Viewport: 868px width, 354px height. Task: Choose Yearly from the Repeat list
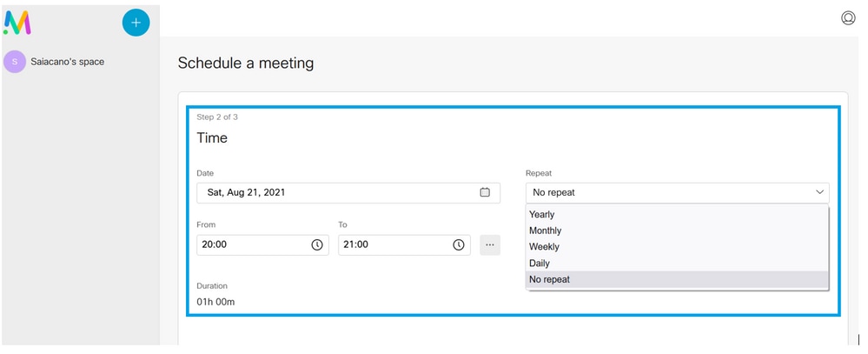(542, 215)
